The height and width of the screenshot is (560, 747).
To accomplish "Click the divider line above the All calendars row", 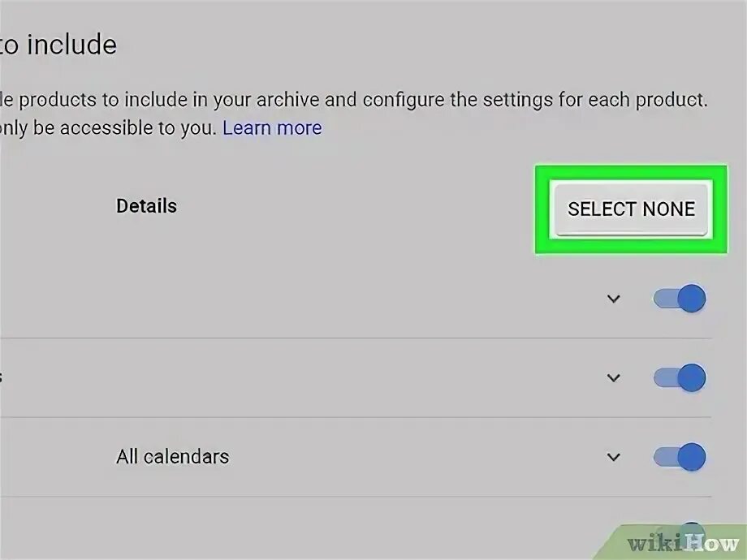I will coord(356,418).
